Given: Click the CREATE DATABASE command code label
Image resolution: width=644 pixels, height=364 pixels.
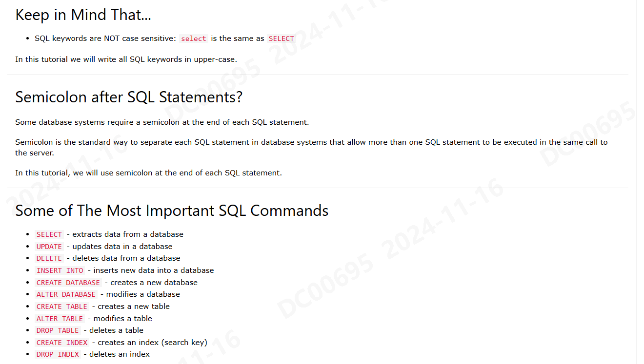Looking at the screenshot, I should point(68,283).
